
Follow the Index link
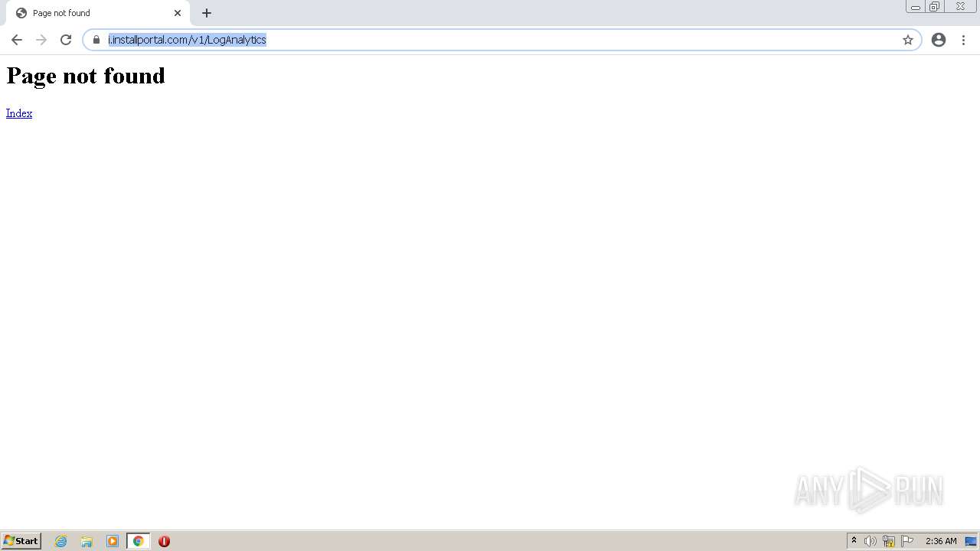pos(19,113)
